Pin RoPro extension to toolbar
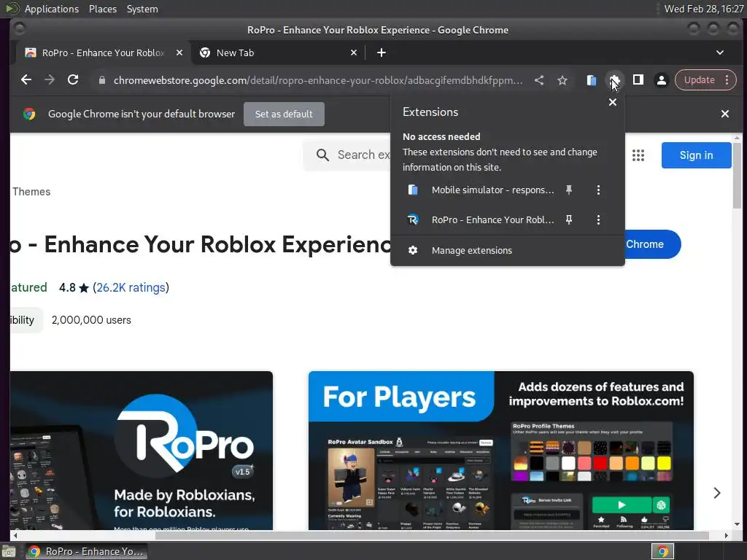 click(569, 219)
